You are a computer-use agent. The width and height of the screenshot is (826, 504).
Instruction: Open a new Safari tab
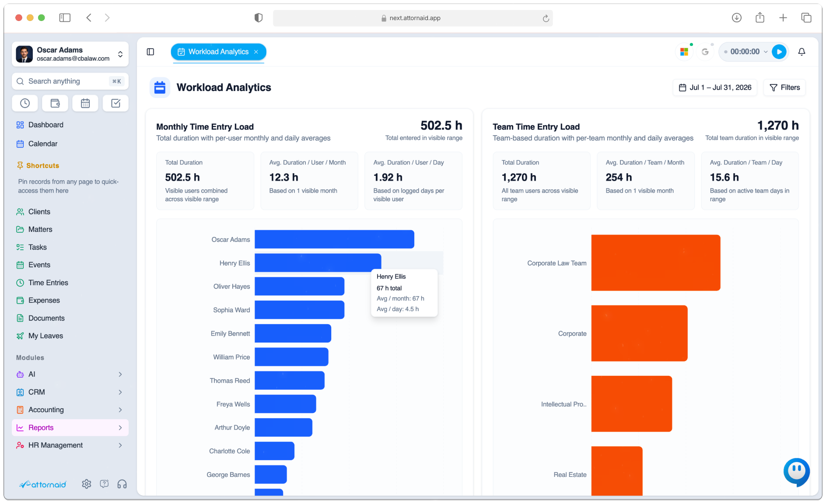783,17
